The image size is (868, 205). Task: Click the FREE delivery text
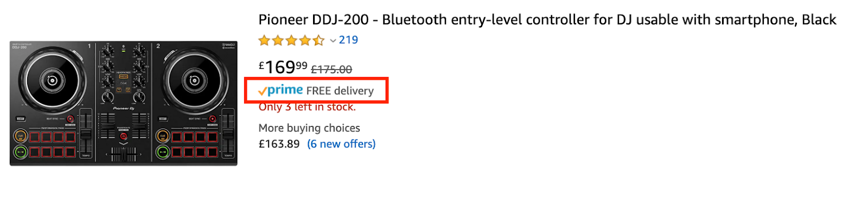point(340,91)
